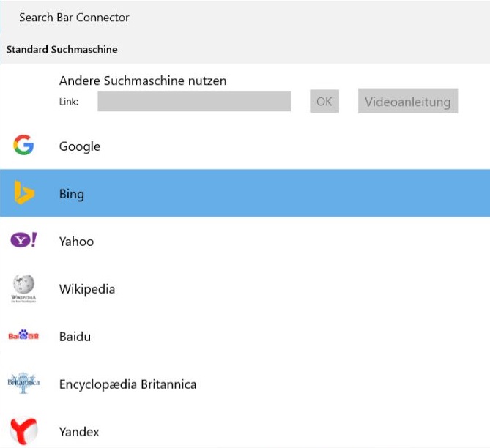Click the Search Bar Connector title
Viewport: 490px width, 448px height.
[x=74, y=18]
